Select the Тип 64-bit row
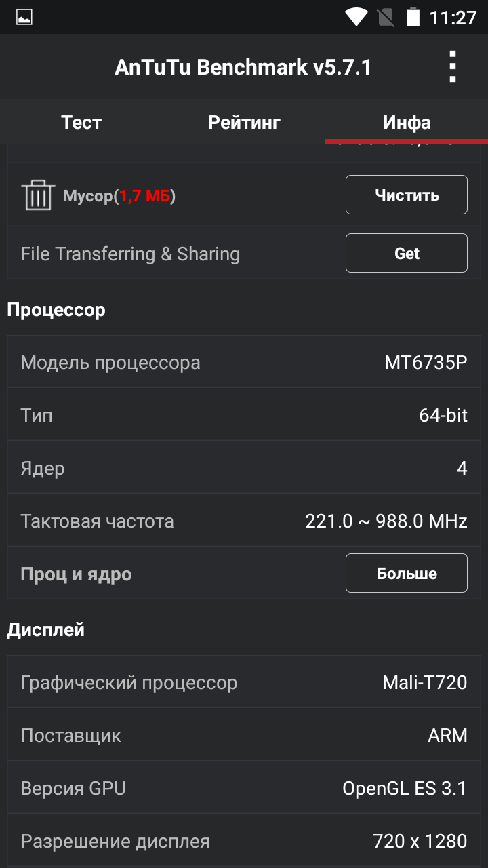This screenshot has width=488, height=868. point(244,415)
